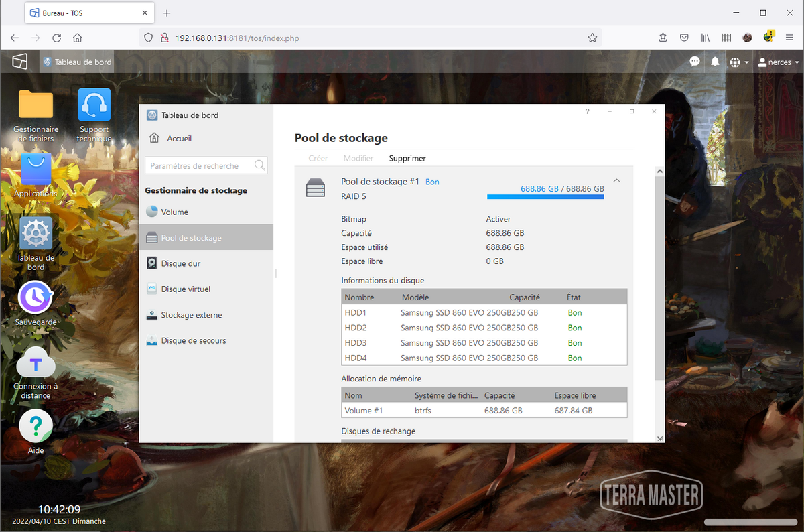Open Disque virtuel section

click(206, 289)
